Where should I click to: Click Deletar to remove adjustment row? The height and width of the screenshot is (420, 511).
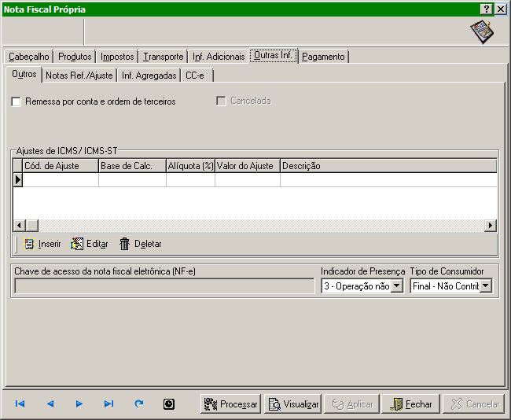[140, 244]
